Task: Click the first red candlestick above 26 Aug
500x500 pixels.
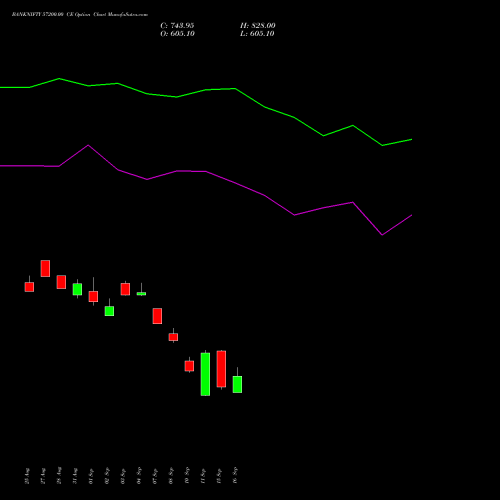Action: (29, 287)
